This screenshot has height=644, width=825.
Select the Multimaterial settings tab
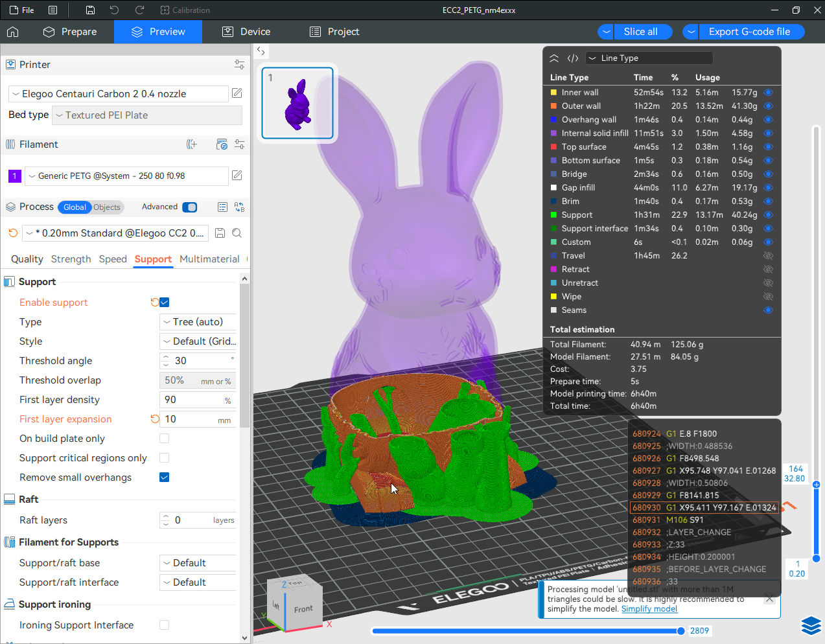pos(209,259)
